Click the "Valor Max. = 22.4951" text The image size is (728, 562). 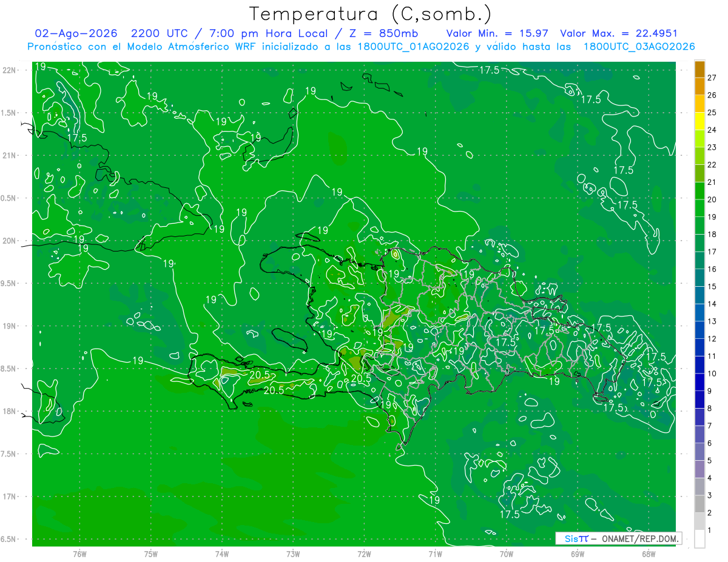coord(619,33)
